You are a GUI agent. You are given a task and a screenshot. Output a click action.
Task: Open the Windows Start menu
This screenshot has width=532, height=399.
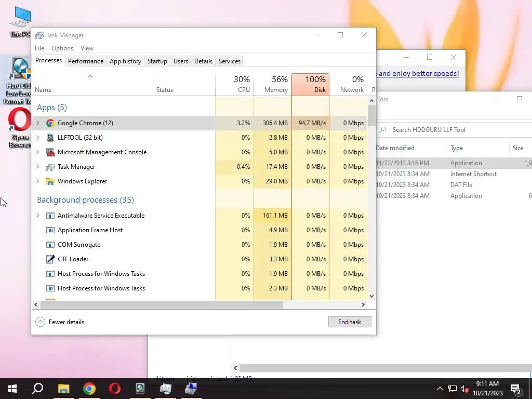click(x=12, y=389)
